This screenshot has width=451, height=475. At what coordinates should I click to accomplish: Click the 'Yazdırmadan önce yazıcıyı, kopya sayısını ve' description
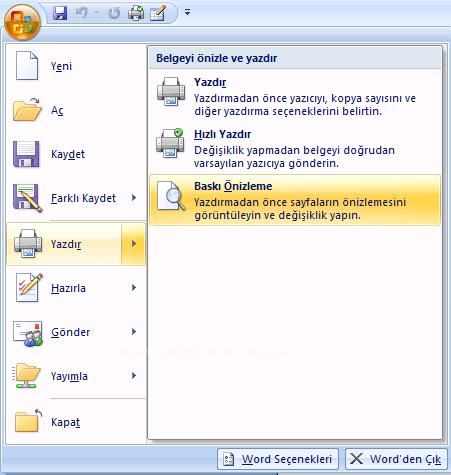(x=305, y=98)
